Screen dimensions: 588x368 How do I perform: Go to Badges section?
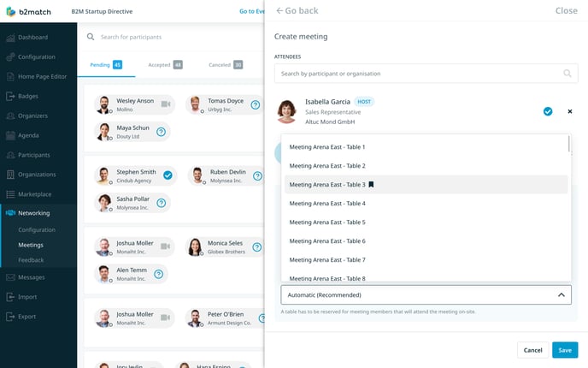pyautogui.click(x=28, y=96)
